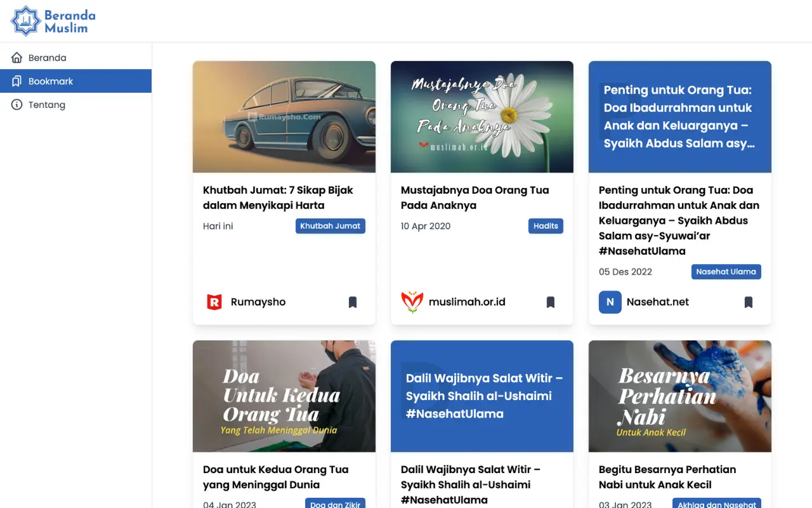The height and width of the screenshot is (508, 812).
Task: Click the Tentang info icon
Action: click(x=16, y=105)
